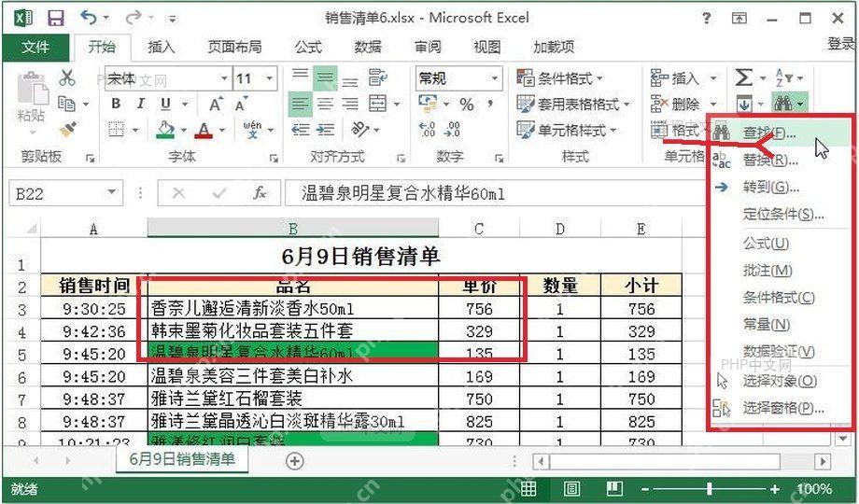859x504 pixels.
Task: Switch to Formulas (公式) tab
Action: click(308, 47)
